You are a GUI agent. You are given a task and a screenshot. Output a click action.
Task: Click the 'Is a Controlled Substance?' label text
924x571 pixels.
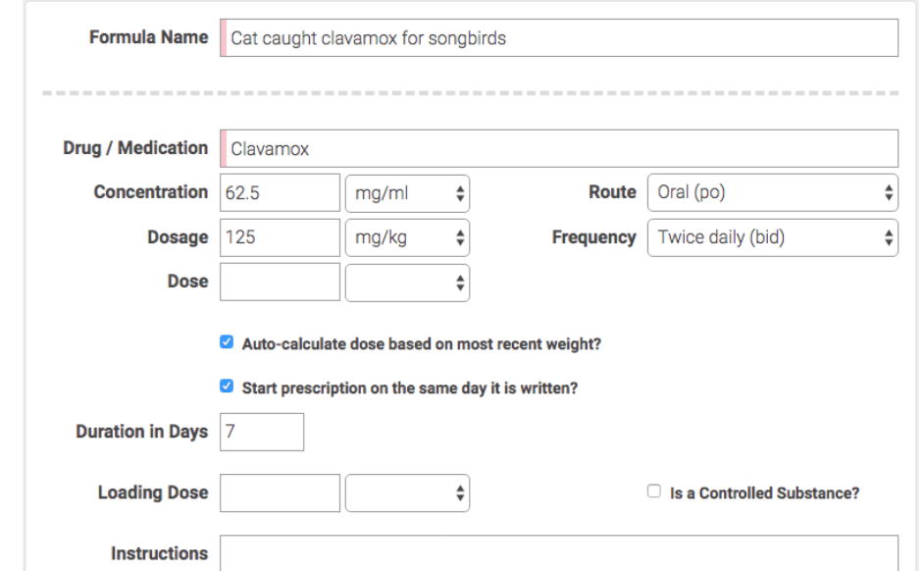[x=764, y=493]
